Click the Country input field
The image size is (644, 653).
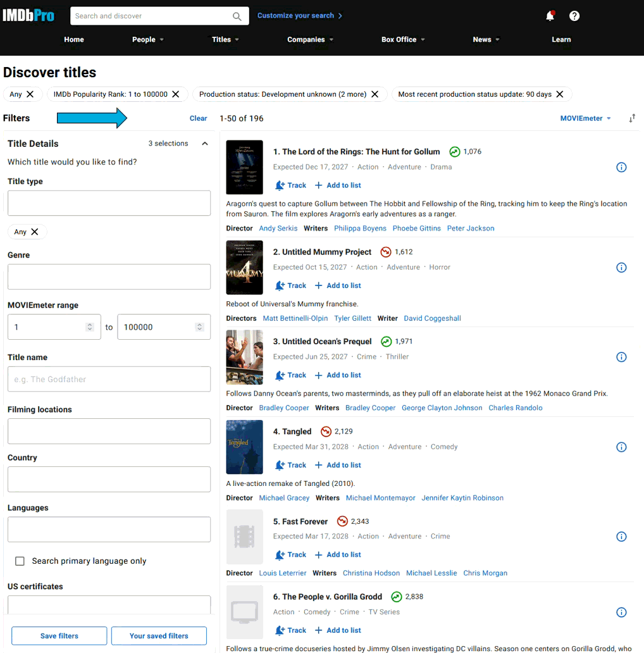(109, 480)
